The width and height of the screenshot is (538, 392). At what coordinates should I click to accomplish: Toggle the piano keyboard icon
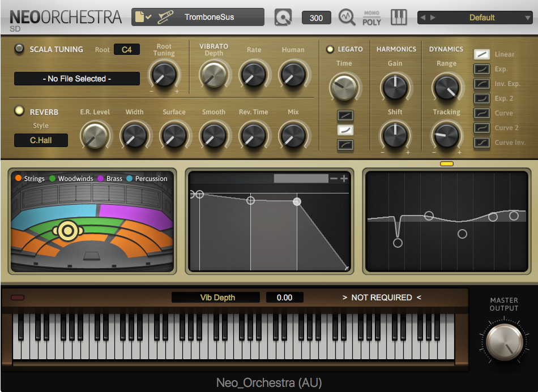[399, 17]
